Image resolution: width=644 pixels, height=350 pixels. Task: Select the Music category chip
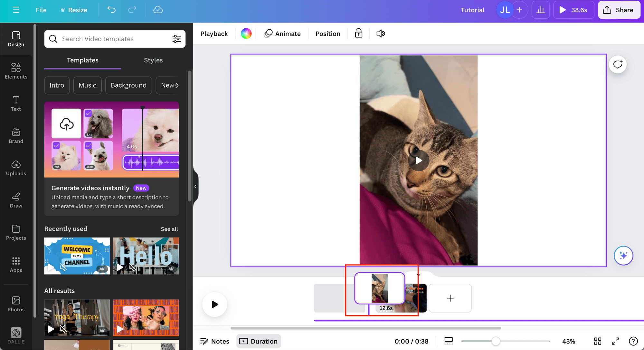(x=88, y=85)
